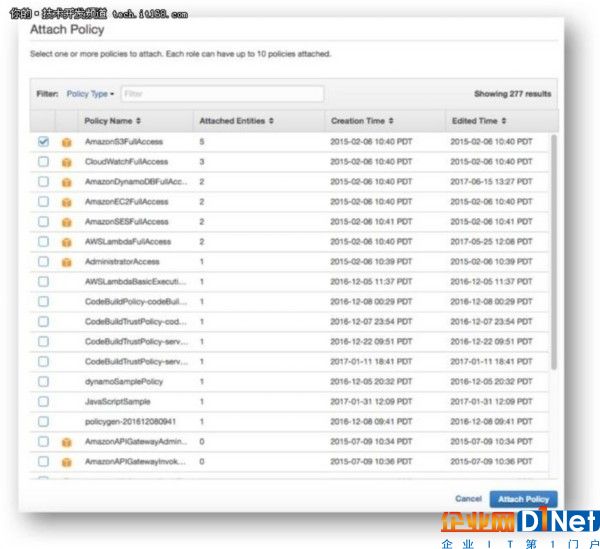Click the policy icon next to AmazonEC2FullAccess
The height and width of the screenshot is (549, 600).
pyautogui.click(x=67, y=202)
